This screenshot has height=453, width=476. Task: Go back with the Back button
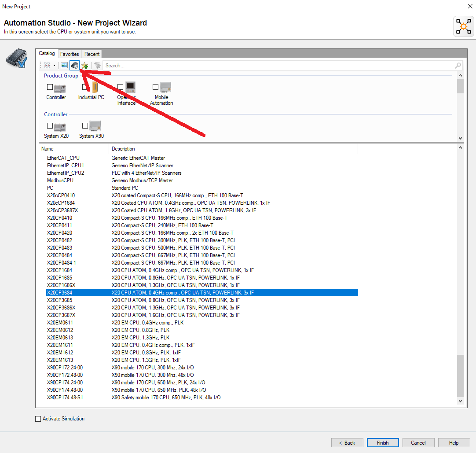point(347,443)
